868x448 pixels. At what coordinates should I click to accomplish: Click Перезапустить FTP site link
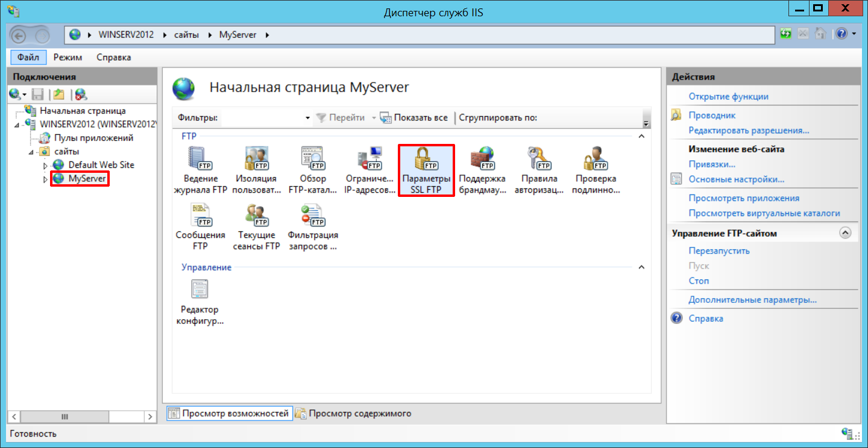719,250
